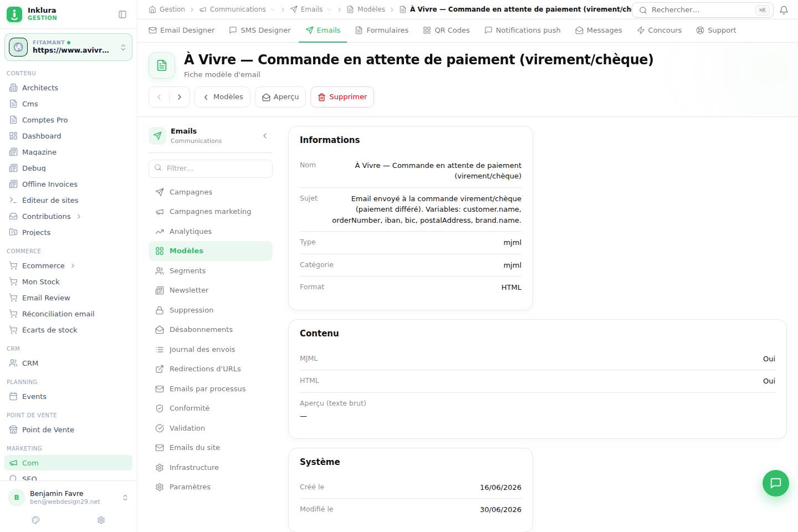This screenshot has height=532, width=798.
Task: Collapse the Emails communications panel
Action: coord(265,136)
